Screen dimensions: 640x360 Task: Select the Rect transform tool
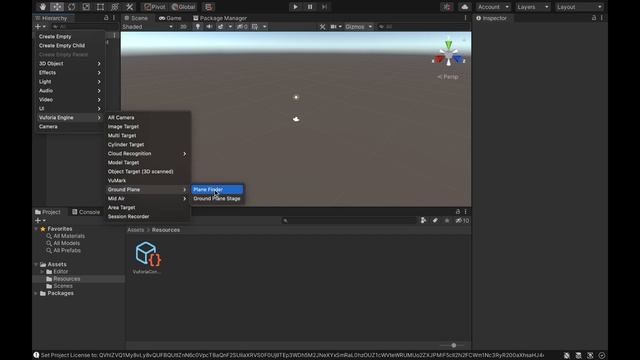(100, 7)
